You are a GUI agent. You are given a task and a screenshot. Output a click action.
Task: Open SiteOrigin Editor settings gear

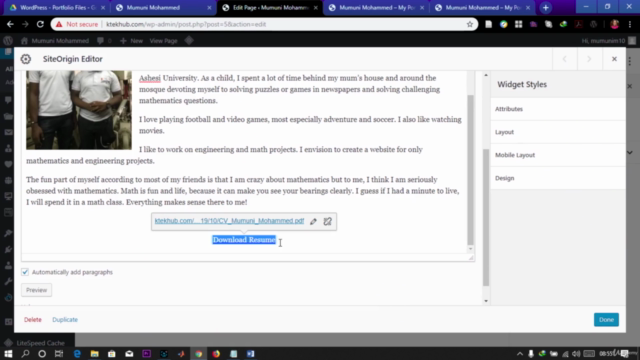pyautogui.click(x=26, y=59)
